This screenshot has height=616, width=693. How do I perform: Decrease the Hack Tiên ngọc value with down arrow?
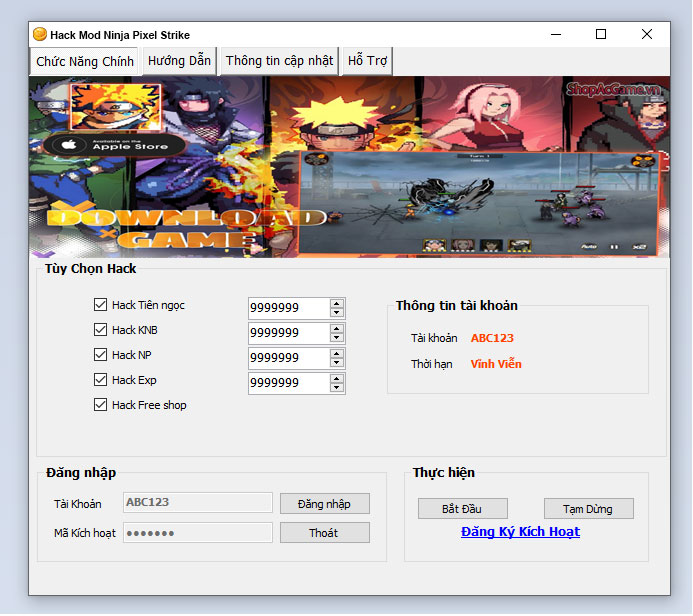click(x=337, y=312)
